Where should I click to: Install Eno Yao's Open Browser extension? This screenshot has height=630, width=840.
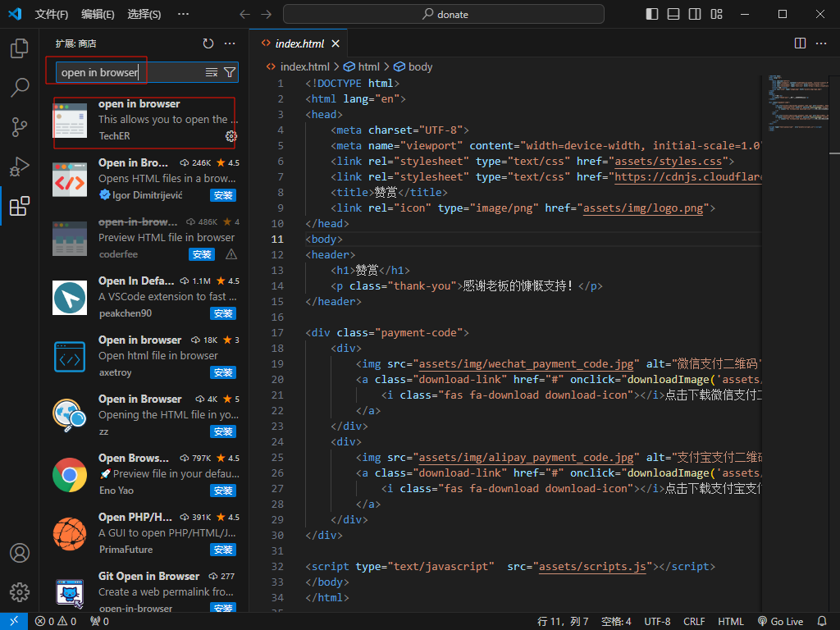(x=223, y=491)
